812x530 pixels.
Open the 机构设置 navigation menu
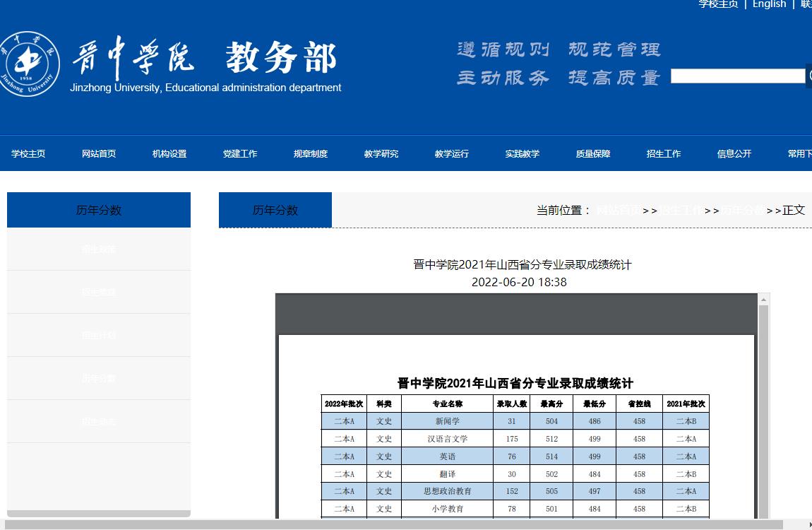169,154
